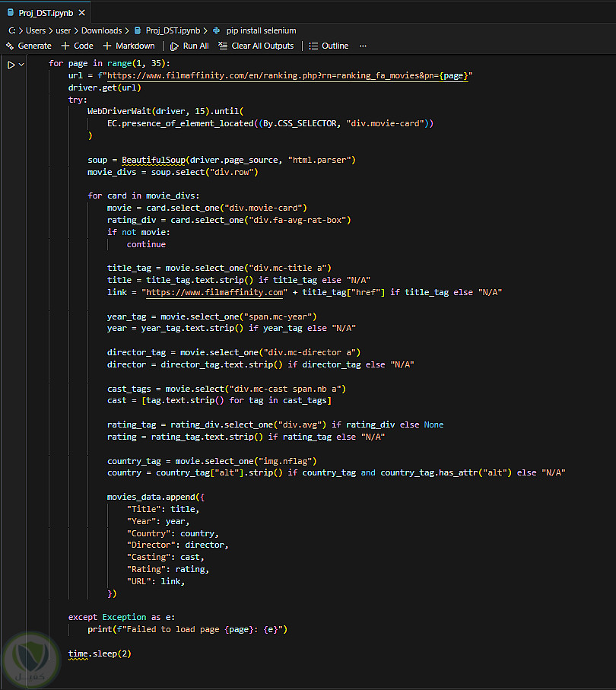Screen dimensions: 616x690
Task: Click the 'try:' keyword line
Action: [x=78, y=100]
